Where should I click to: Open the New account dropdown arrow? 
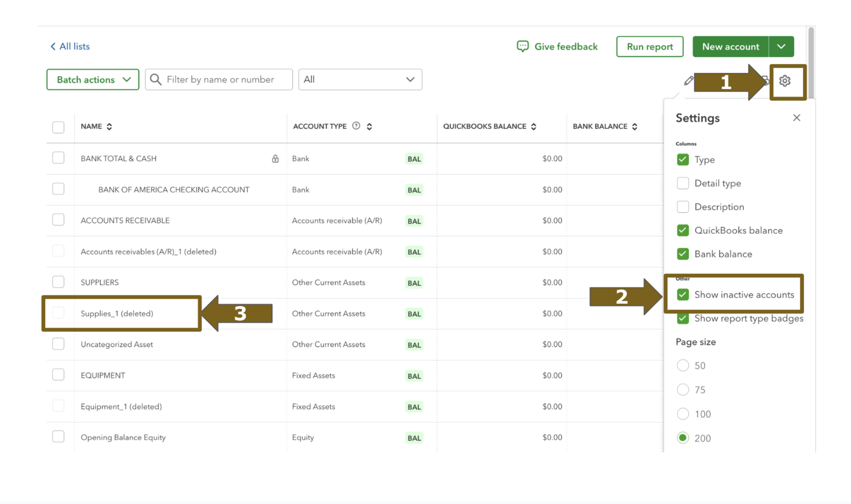point(781,47)
